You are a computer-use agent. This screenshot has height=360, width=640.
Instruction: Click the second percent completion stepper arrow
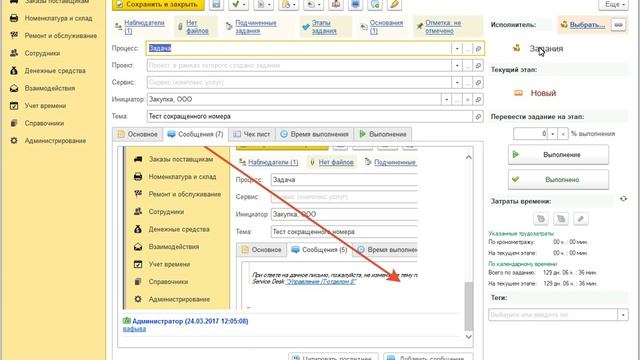pos(563,134)
